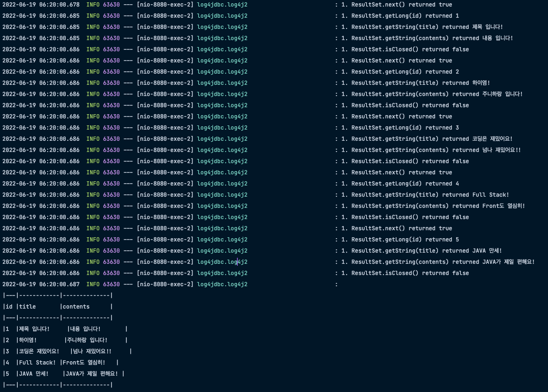Viewport: 548px width, 392px height.
Task: Select the contents column header in the table
Action: click(x=76, y=306)
